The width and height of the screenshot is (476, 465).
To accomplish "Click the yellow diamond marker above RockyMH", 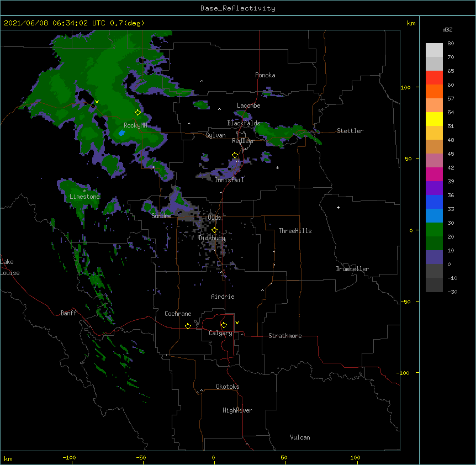I will pyautogui.click(x=137, y=113).
